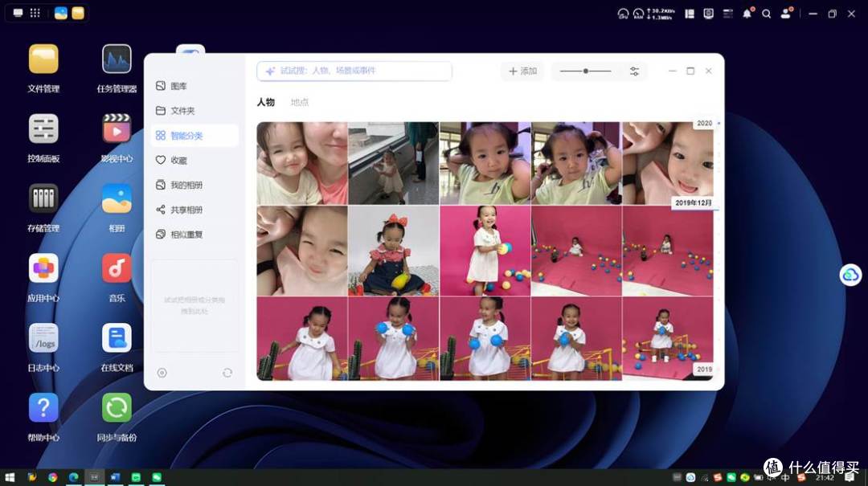Open 存储管理 on the desktop

click(x=43, y=198)
